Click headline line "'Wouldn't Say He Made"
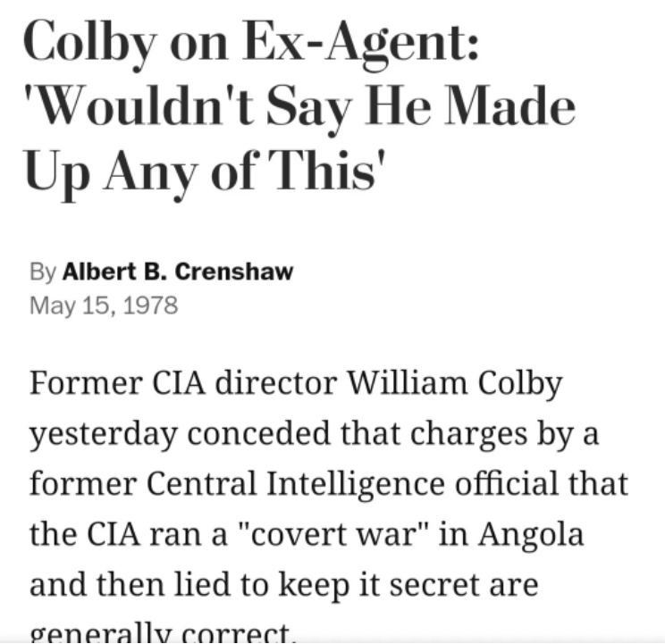Viewport: 665px width, 644px height. point(299,107)
